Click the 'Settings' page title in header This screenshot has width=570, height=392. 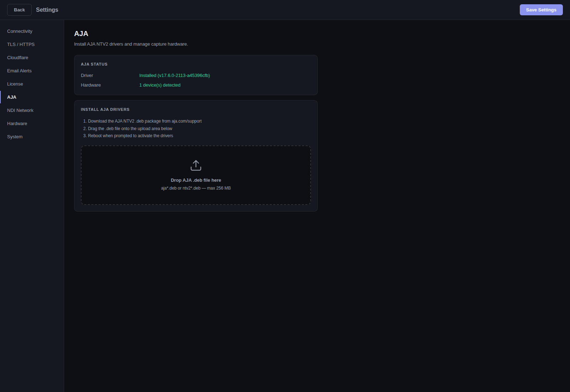point(47,10)
